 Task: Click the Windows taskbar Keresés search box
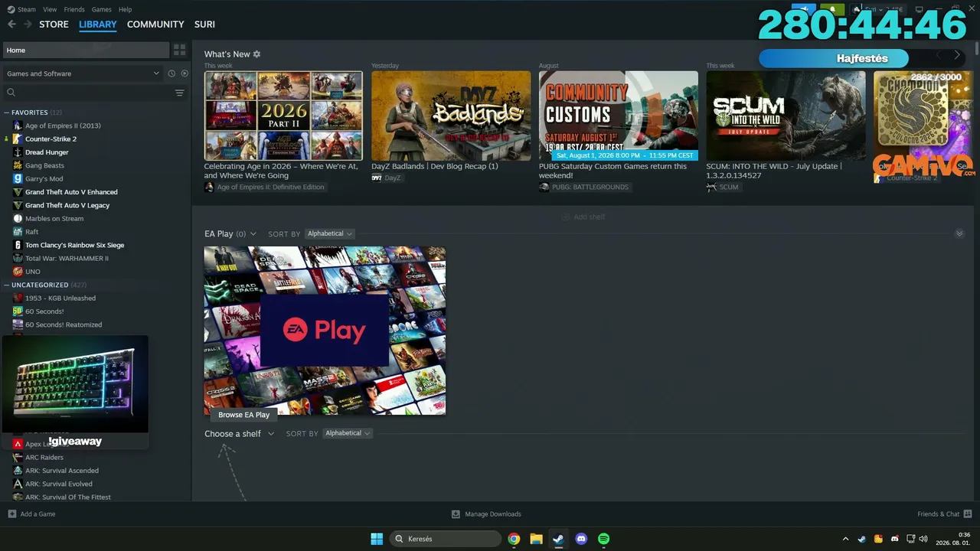[446, 539]
